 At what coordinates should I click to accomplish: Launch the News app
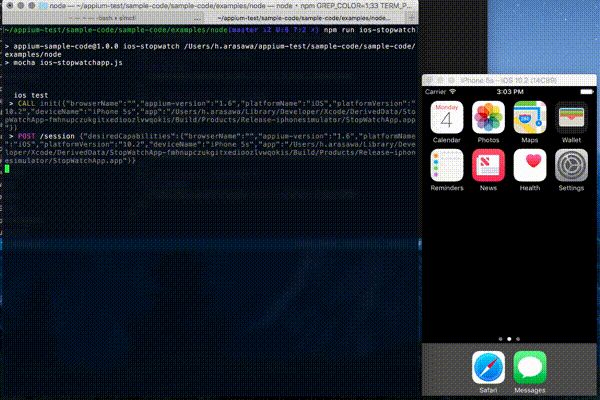coord(488,165)
